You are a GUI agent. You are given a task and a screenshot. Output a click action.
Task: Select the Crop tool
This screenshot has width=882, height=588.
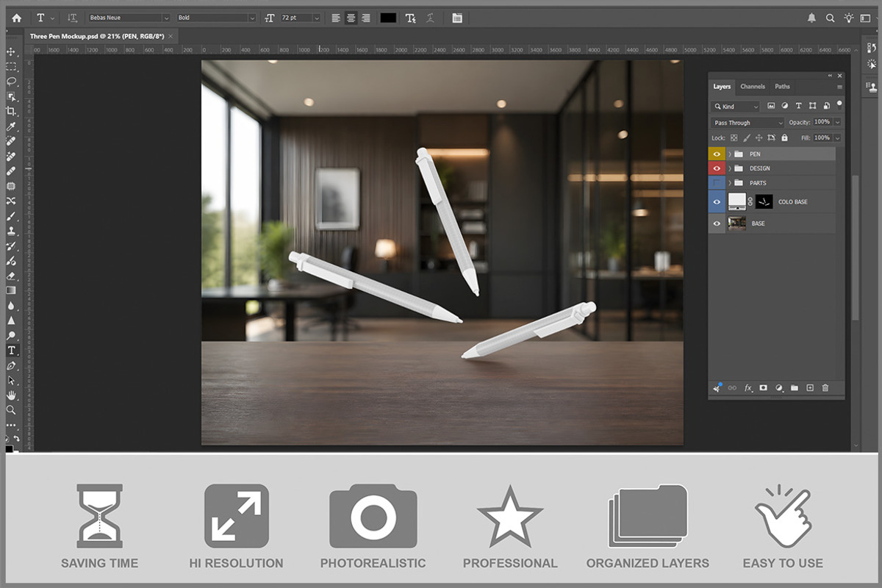coord(11,111)
